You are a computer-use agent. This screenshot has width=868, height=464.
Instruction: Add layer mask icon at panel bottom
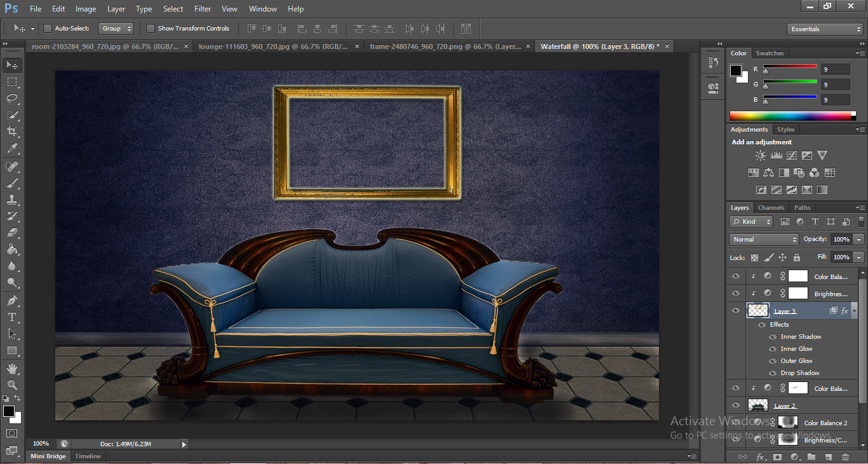777,456
